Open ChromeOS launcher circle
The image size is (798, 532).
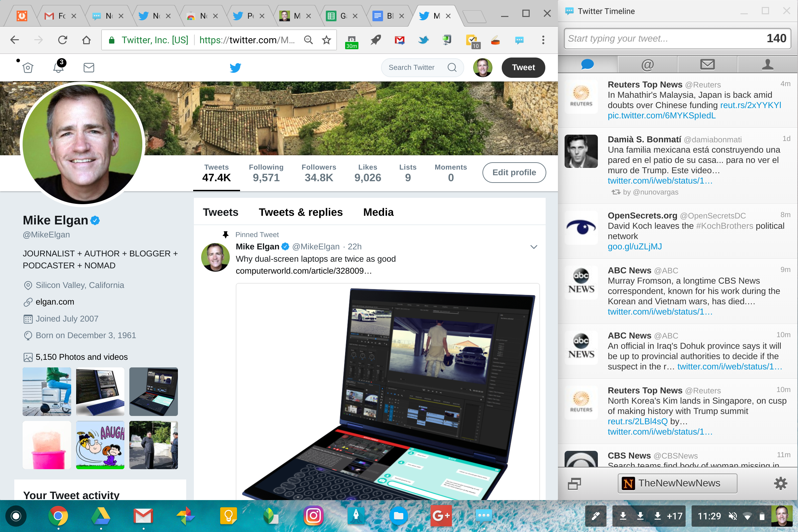point(16,516)
